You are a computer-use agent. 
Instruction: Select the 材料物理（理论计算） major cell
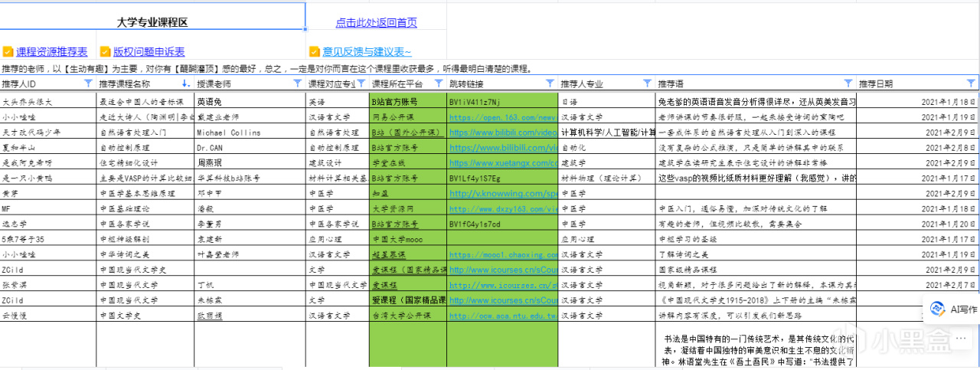tap(606, 178)
